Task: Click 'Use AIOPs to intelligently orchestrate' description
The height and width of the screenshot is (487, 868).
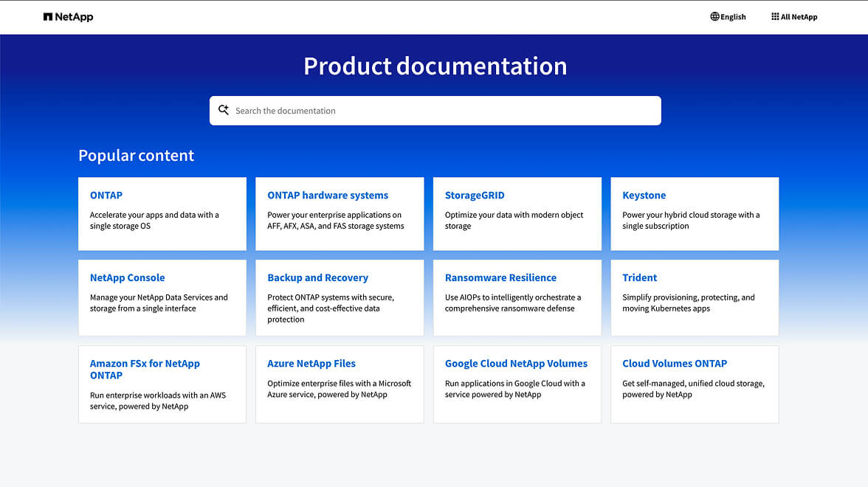Action: (x=513, y=303)
